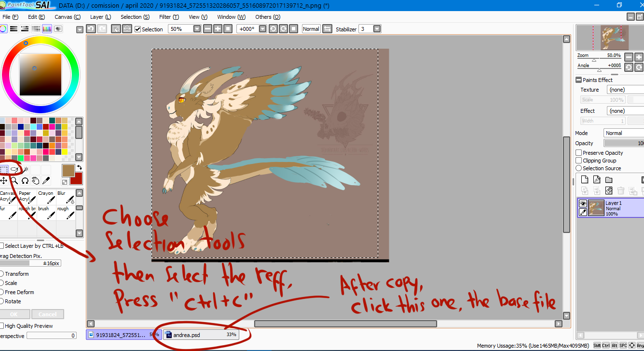This screenshot has height=351, width=644.
Task: Open the 50% zoom dropdown in toolbar
Action: (x=197, y=29)
